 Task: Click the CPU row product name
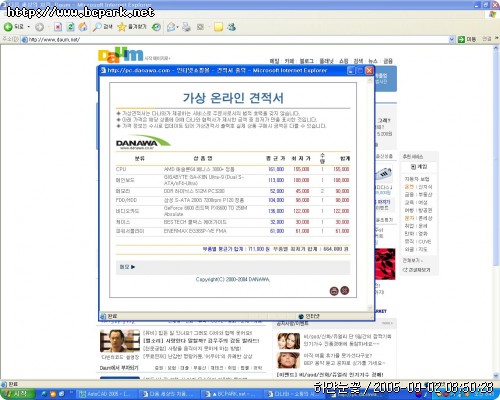coord(199,169)
